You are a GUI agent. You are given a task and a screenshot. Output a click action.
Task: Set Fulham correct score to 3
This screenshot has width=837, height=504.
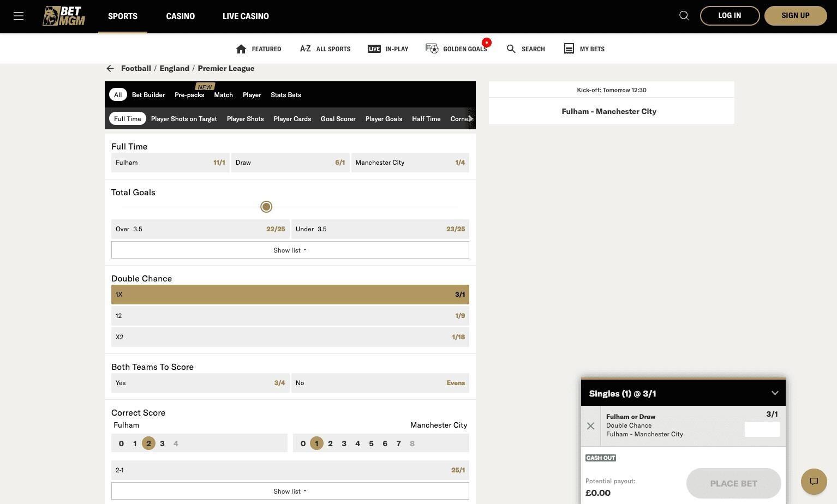click(162, 443)
